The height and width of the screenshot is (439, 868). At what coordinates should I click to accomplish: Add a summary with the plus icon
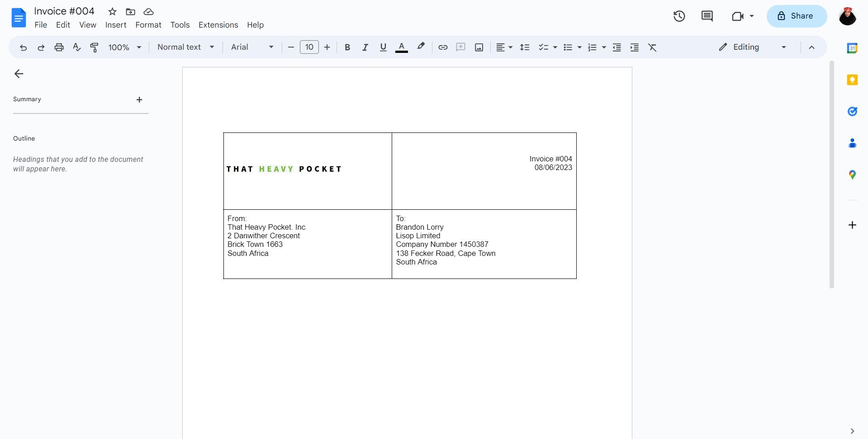[139, 99]
